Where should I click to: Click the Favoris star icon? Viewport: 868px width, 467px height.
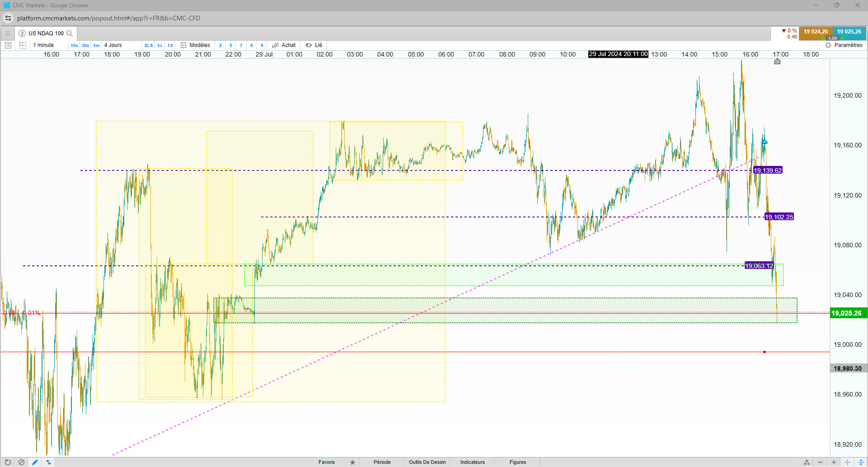pyautogui.click(x=352, y=462)
